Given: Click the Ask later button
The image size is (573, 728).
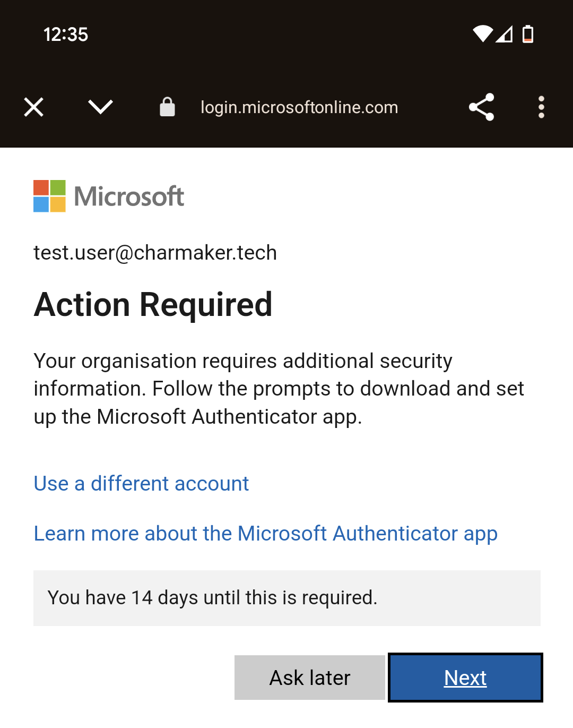Looking at the screenshot, I should [x=310, y=678].
